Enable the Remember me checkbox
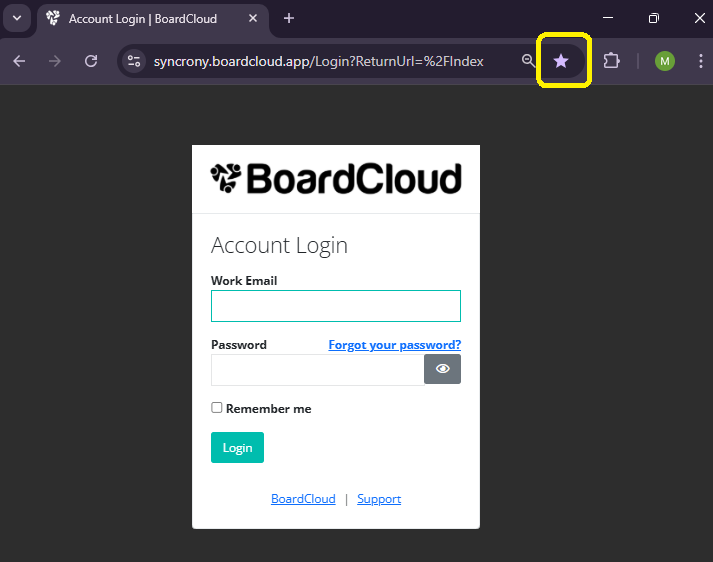The width and height of the screenshot is (713, 562). click(x=217, y=408)
